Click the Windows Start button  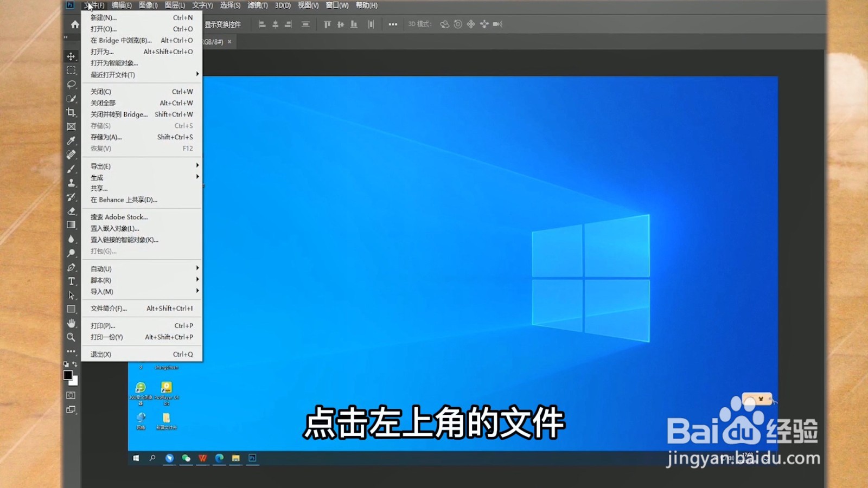(136, 458)
